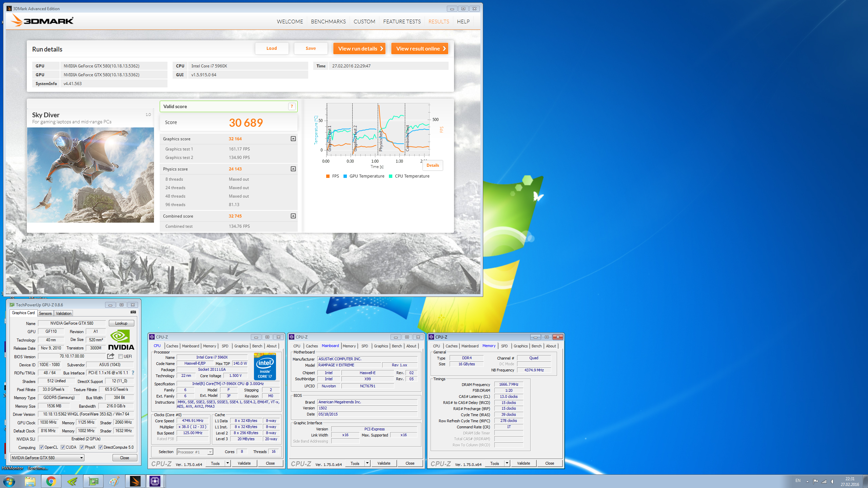Show hidden tray icons arrow
Screen dimensions: 868x488
pos(807,482)
